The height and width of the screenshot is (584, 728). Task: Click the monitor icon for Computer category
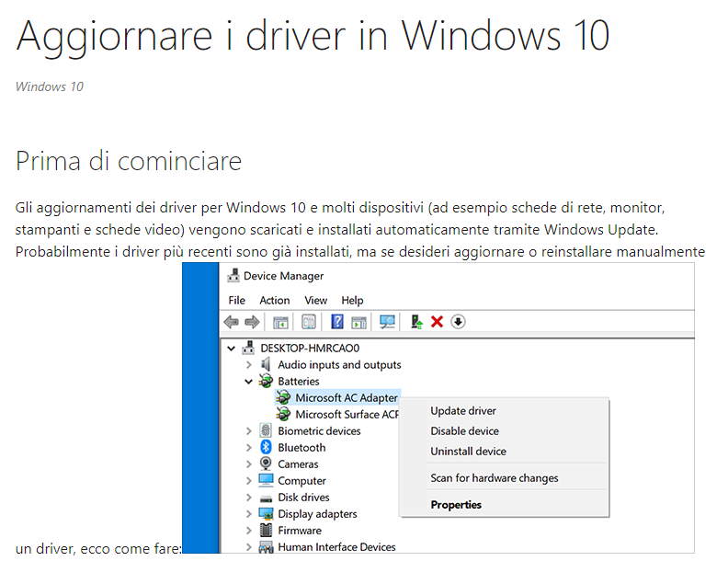266,480
